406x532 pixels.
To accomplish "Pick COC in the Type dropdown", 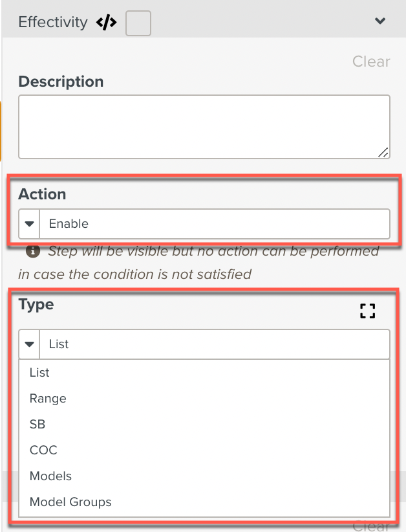I will click(x=43, y=450).
